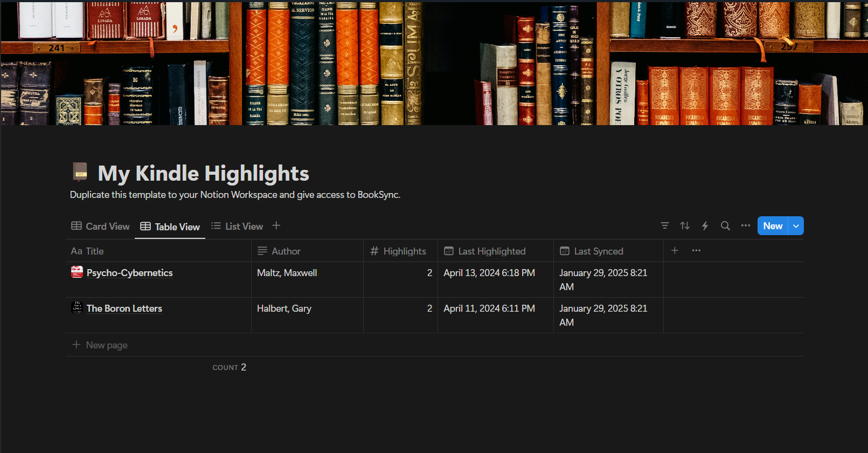The height and width of the screenshot is (453, 868).
Task: Select Highlights count for The Boron Letters
Action: pyautogui.click(x=400, y=315)
